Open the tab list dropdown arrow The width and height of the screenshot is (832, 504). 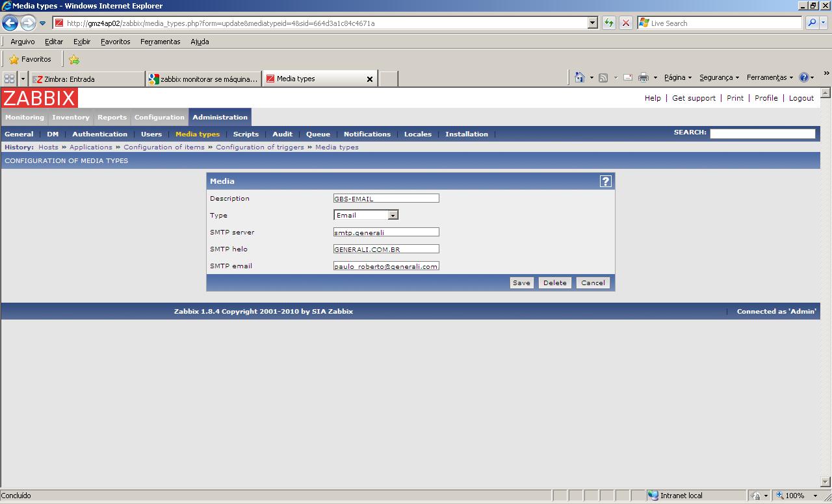click(x=23, y=79)
